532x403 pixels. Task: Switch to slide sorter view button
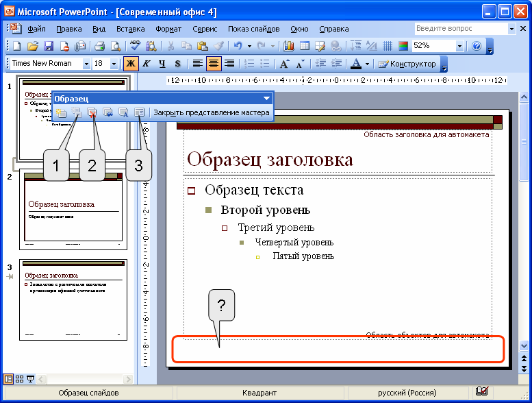click(x=20, y=379)
